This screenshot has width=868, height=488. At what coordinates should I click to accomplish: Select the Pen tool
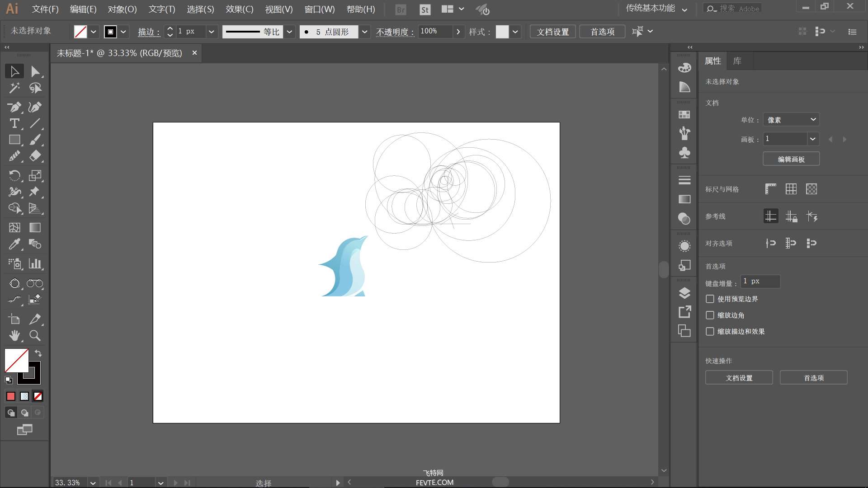point(14,107)
